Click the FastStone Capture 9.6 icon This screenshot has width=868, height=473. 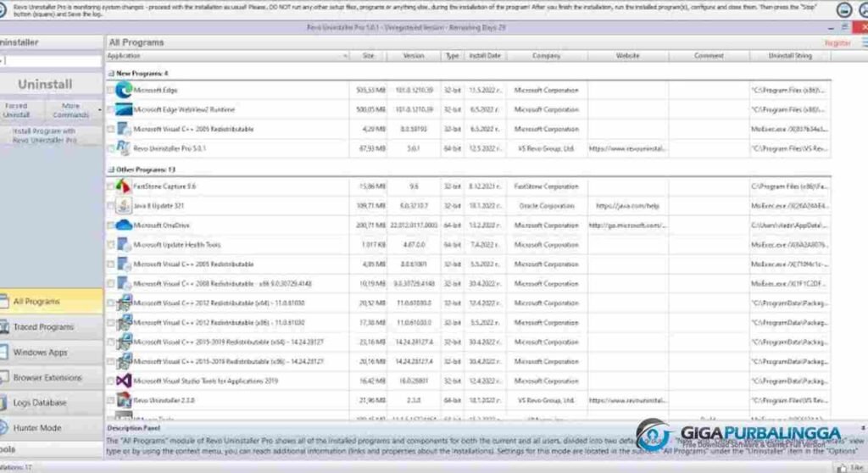tap(124, 186)
